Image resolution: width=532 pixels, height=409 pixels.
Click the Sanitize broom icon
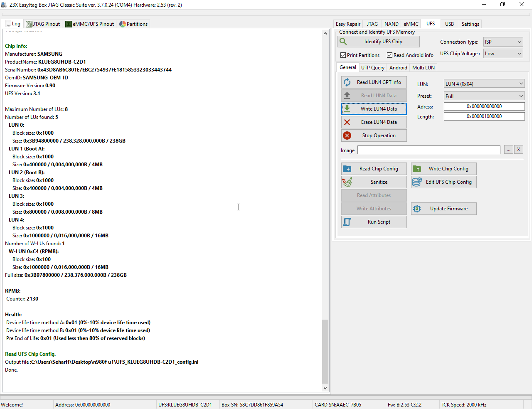(x=347, y=182)
